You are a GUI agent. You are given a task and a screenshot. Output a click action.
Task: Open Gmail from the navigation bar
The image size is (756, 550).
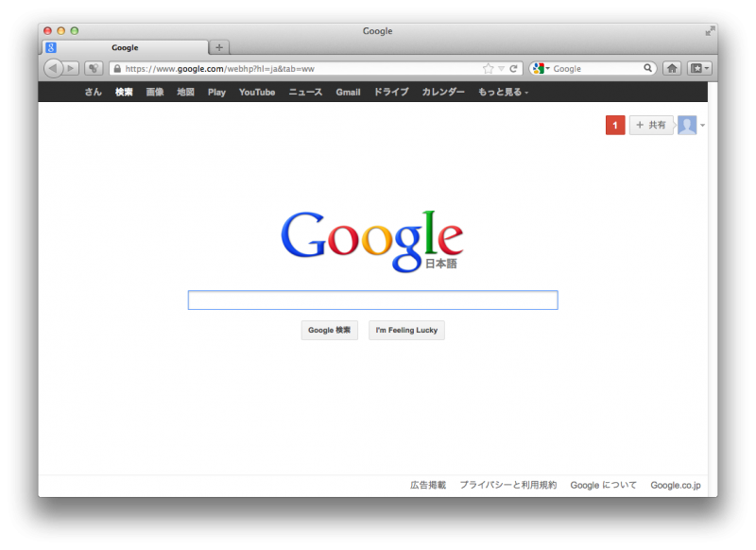[348, 92]
